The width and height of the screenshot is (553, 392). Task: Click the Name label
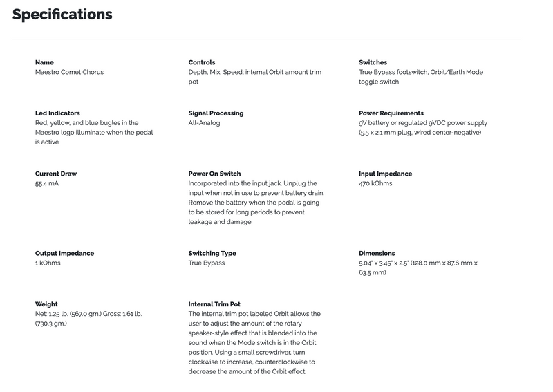(x=44, y=62)
